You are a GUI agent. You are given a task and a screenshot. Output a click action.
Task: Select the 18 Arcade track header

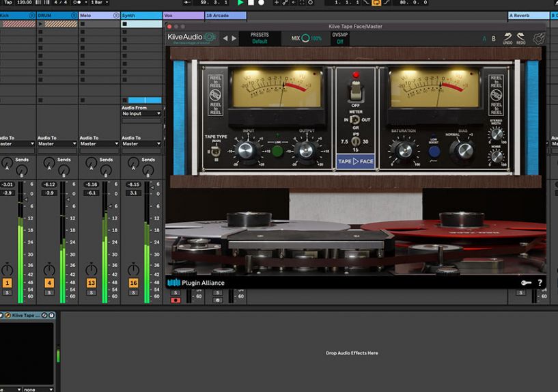pos(225,16)
